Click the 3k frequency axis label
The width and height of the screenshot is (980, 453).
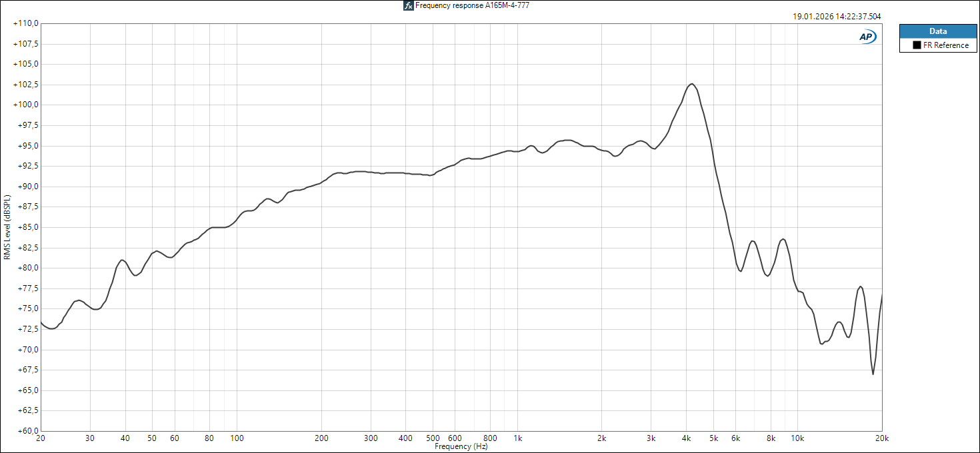pyautogui.click(x=651, y=438)
